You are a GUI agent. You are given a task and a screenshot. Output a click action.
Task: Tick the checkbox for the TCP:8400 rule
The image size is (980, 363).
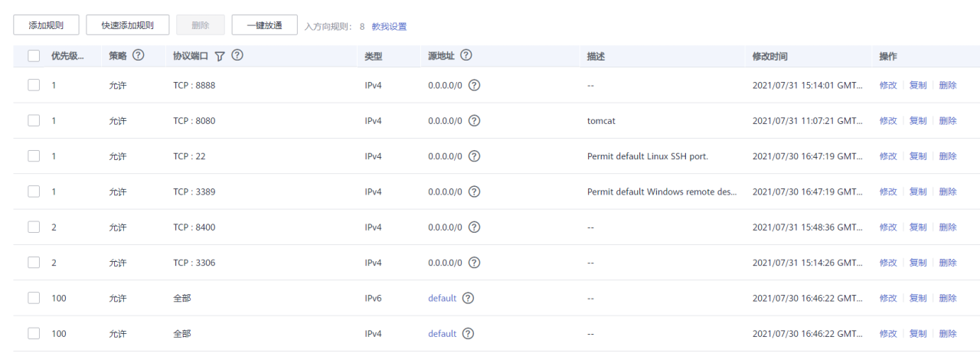tap(34, 227)
